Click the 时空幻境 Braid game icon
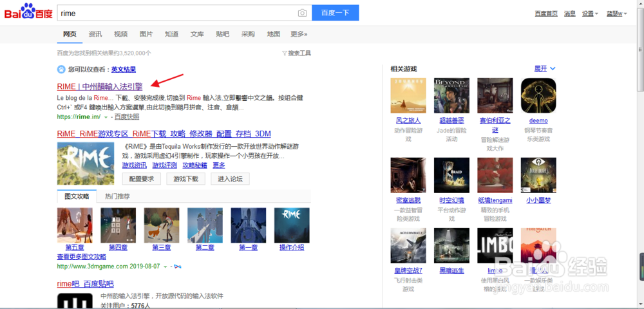This screenshot has width=644, height=309. tap(452, 175)
